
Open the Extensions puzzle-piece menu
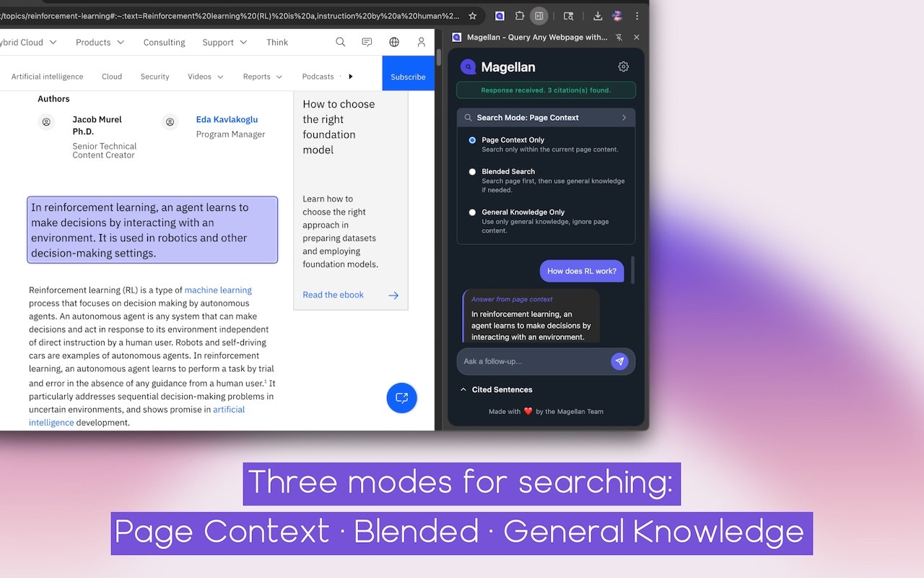(519, 15)
